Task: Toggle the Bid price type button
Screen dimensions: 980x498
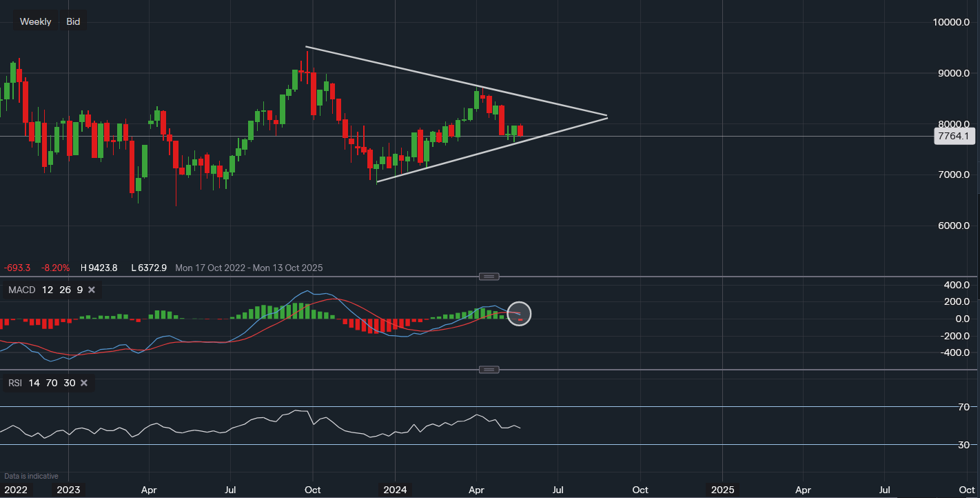Action: coord(73,21)
